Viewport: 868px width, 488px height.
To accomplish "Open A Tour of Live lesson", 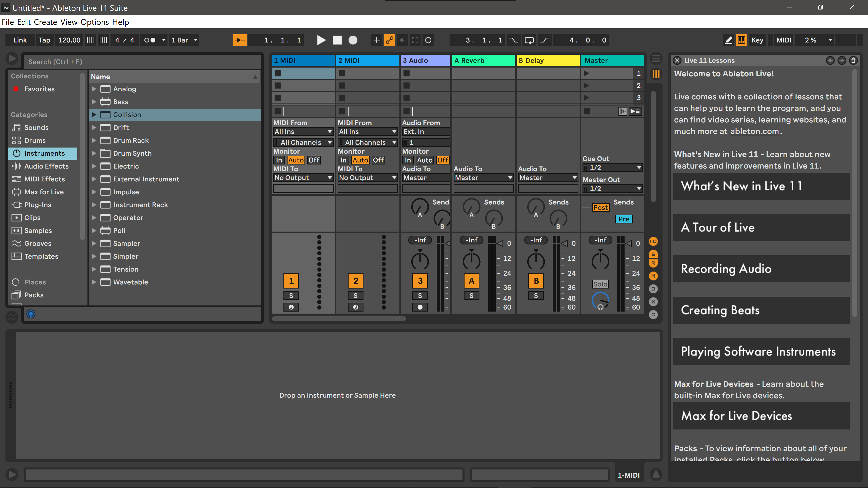I will point(761,227).
